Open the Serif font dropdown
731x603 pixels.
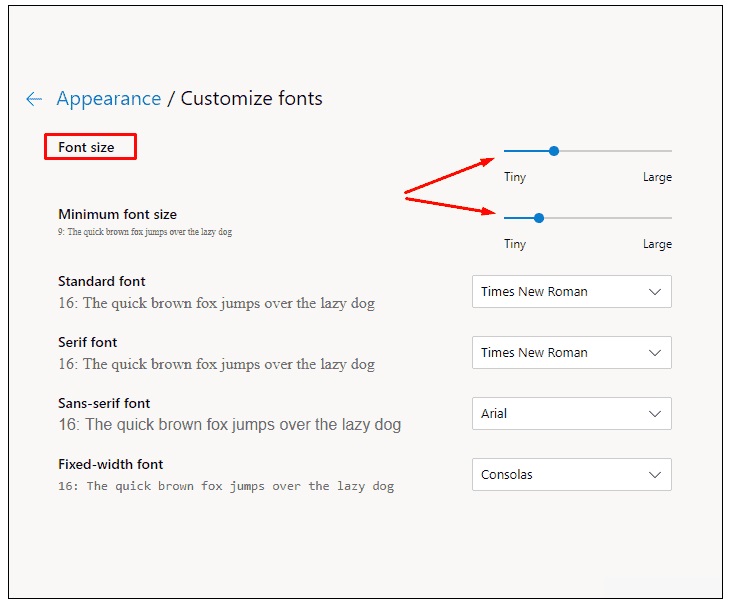coord(571,353)
